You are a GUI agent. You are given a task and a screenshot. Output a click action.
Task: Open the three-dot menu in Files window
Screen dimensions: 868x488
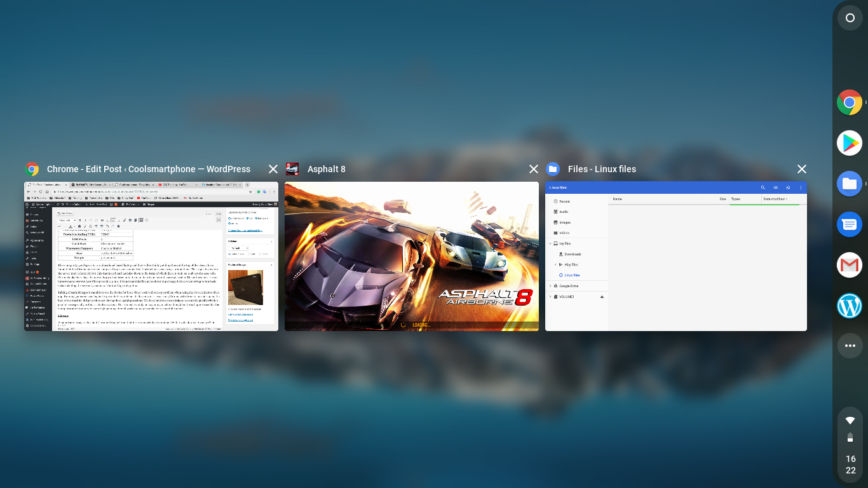(801, 187)
